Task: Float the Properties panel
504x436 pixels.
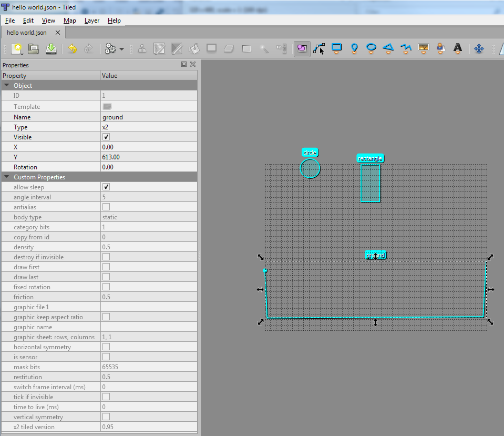Action: click(184, 64)
